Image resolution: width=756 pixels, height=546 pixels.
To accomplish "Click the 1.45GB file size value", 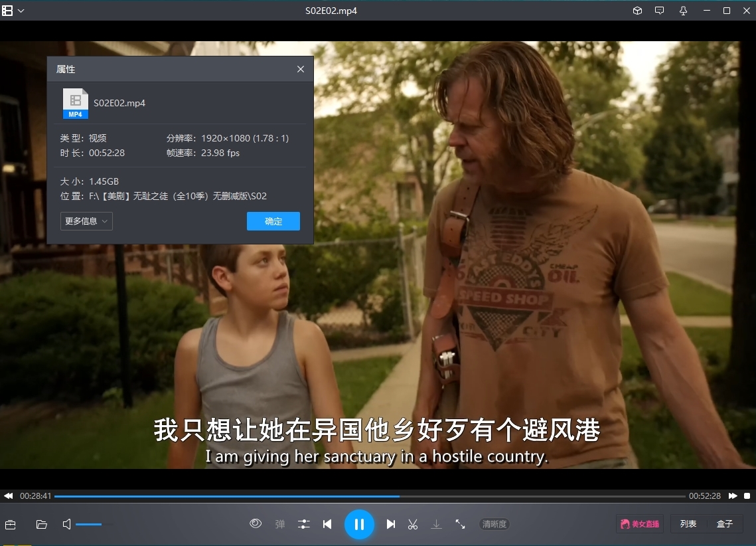I will [x=104, y=181].
